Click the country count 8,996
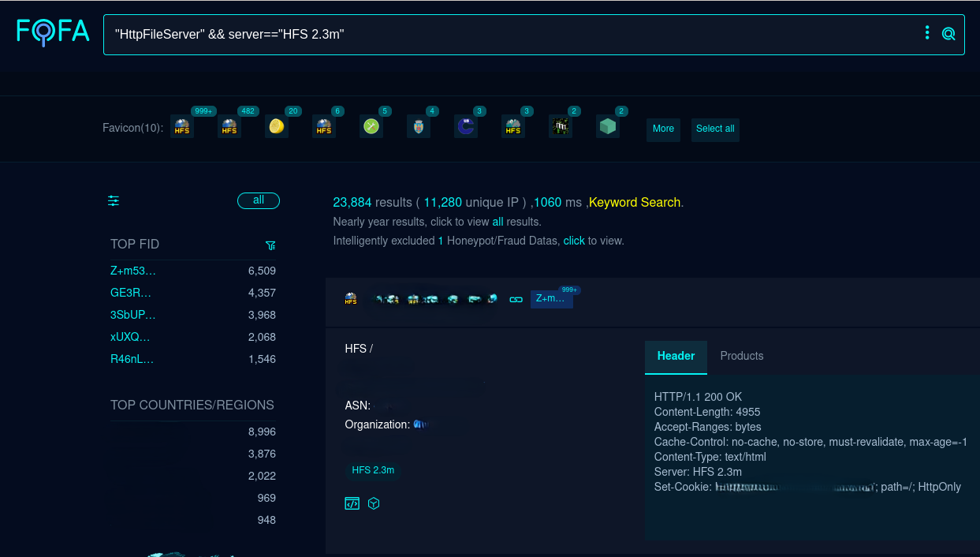The image size is (980, 557). point(262,432)
